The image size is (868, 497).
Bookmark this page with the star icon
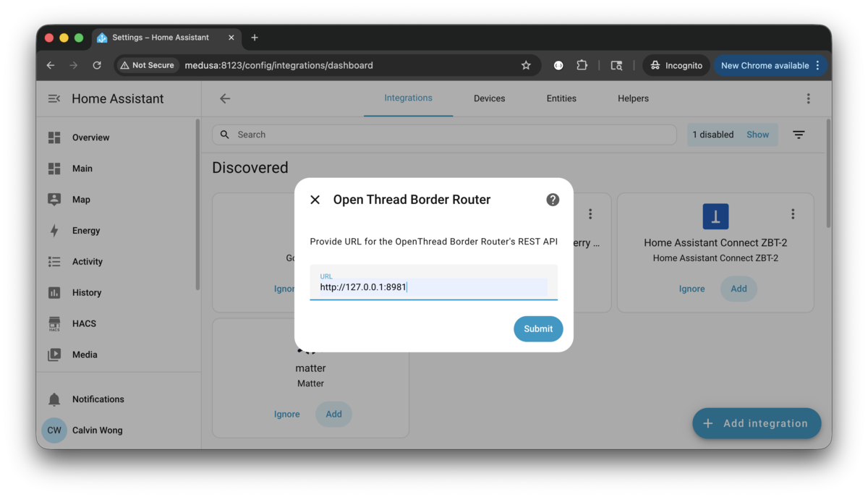tap(526, 65)
